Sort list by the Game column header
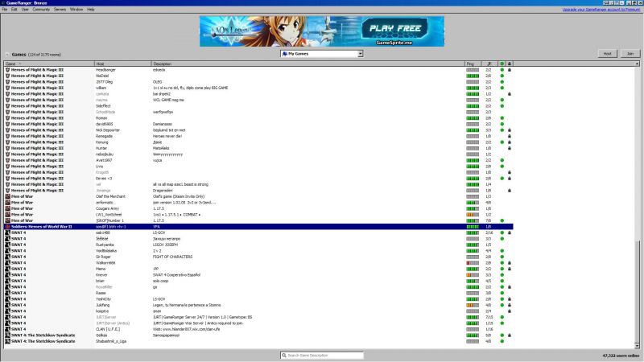 tap(49, 64)
